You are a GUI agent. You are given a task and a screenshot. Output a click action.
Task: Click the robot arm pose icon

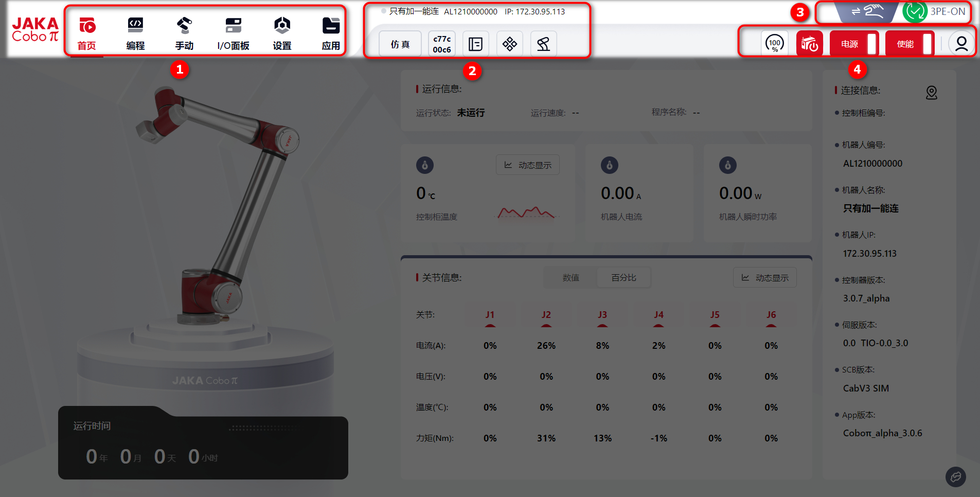(x=543, y=44)
